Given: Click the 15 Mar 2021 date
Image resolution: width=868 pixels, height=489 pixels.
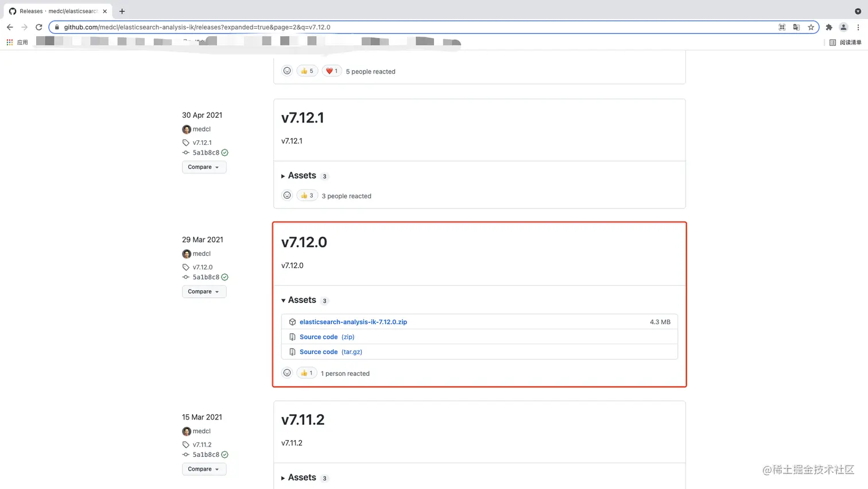Looking at the screenshot, I should click(202, 417).
